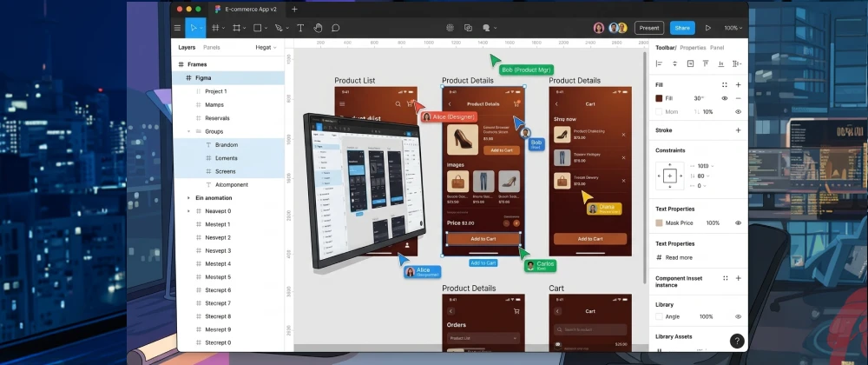Click the distribute spacing icon

[x=737, y=63]
